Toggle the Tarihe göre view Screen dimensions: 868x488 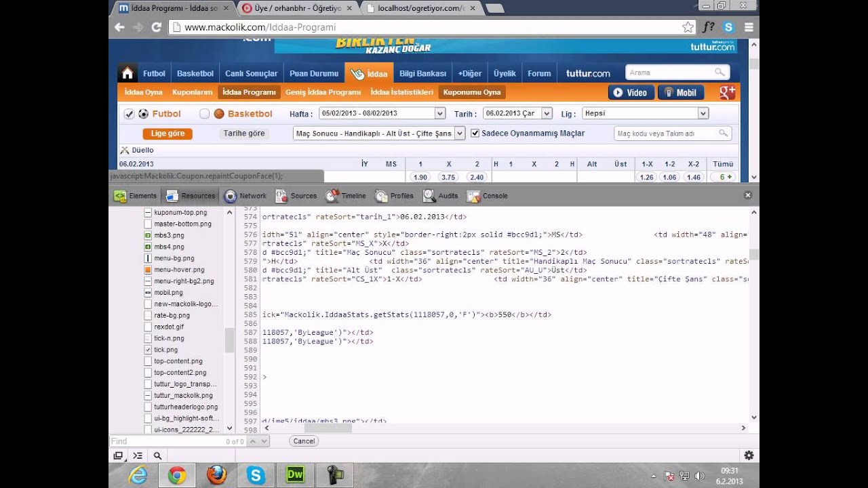pyautogui.click(x=244, y=134)
